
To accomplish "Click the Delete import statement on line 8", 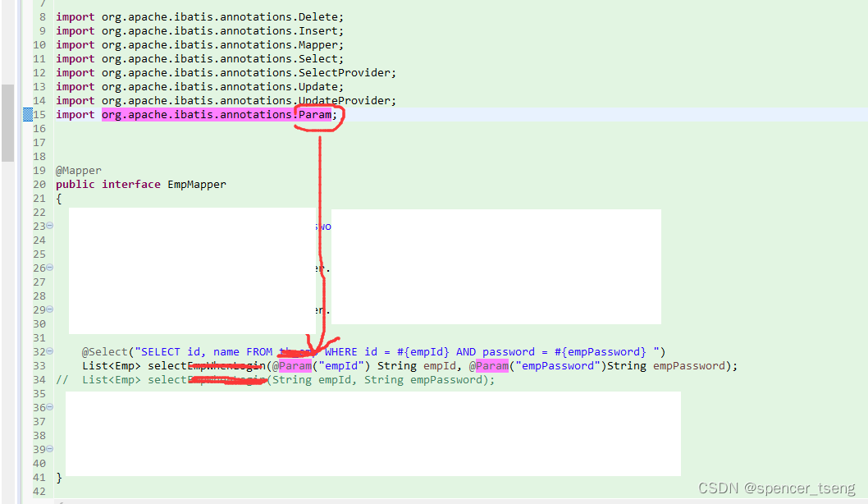I will [197, 16].
